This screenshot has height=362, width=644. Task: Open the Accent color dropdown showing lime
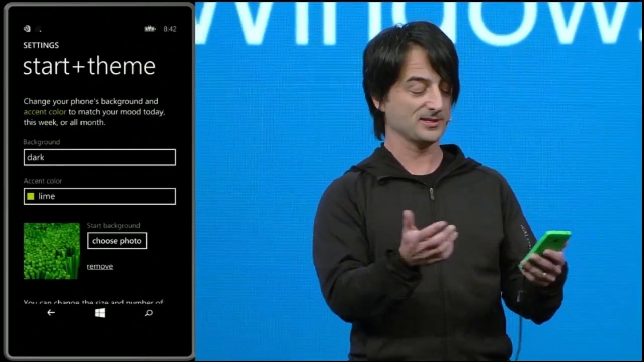click(x=100, y=196)
